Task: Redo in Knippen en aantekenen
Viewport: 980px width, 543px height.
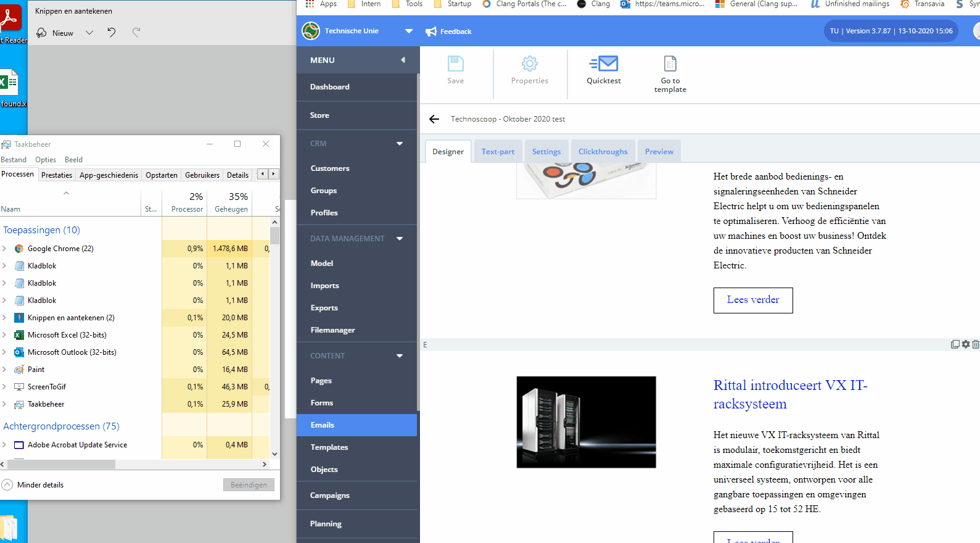Action: pyautogui.click(x=136, y=33)
